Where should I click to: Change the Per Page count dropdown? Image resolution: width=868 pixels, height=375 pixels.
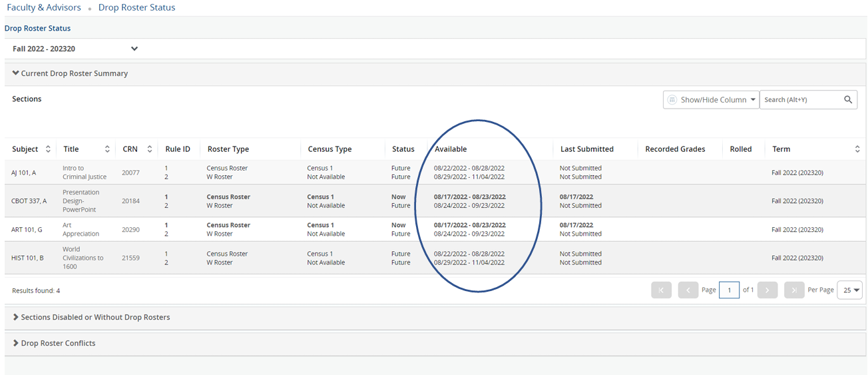pos(849,290)
